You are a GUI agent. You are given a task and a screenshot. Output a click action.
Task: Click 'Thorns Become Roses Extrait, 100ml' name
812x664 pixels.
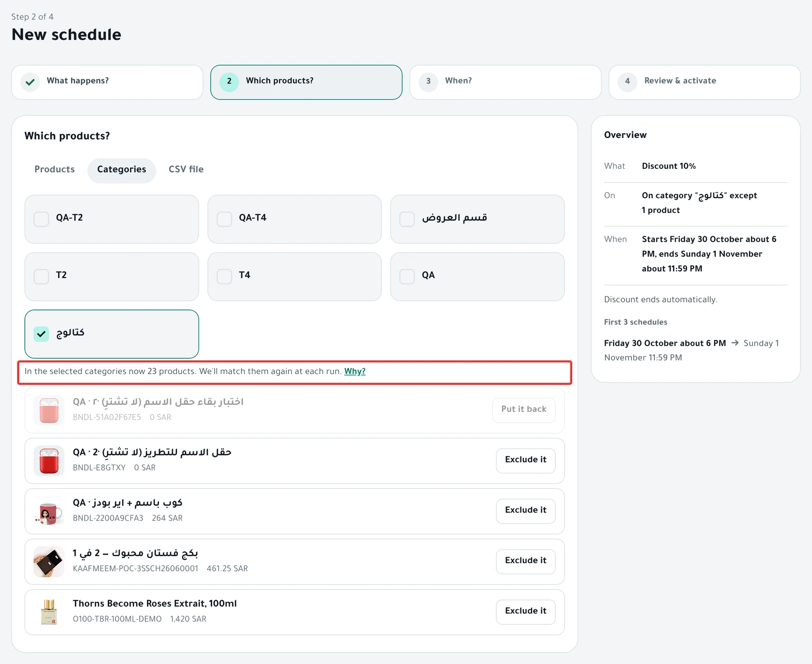click(155, 604)
